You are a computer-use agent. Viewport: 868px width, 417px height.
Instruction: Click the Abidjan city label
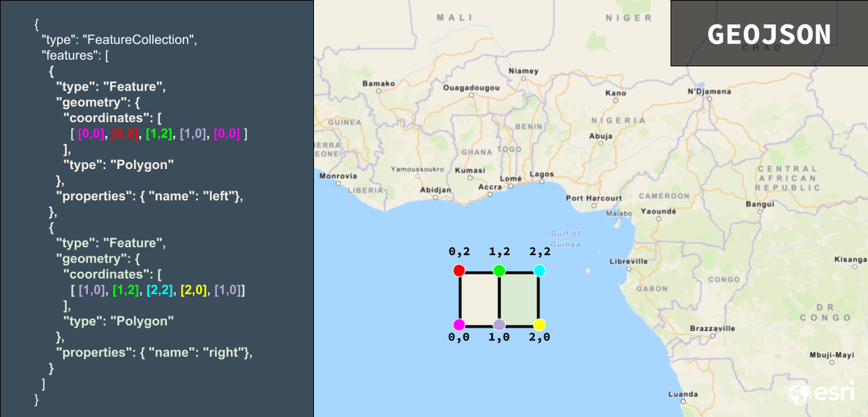tap(435, 190)
